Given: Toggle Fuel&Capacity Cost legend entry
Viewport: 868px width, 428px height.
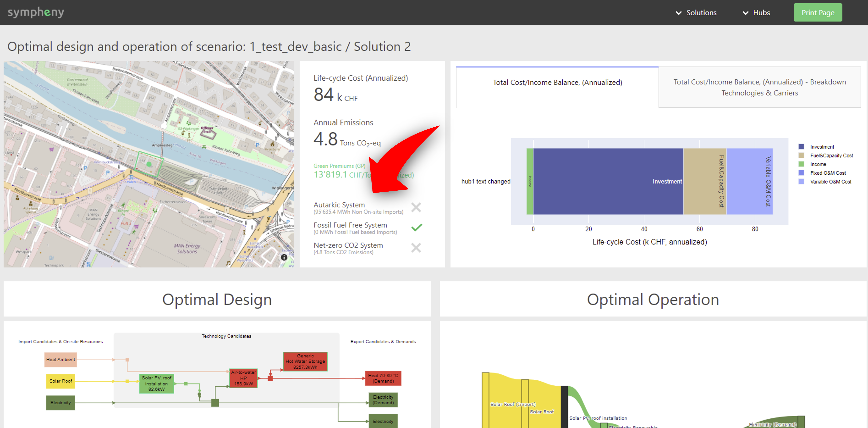Looking at the screenshot, I should pyautogui.click(x=831, y=155).
